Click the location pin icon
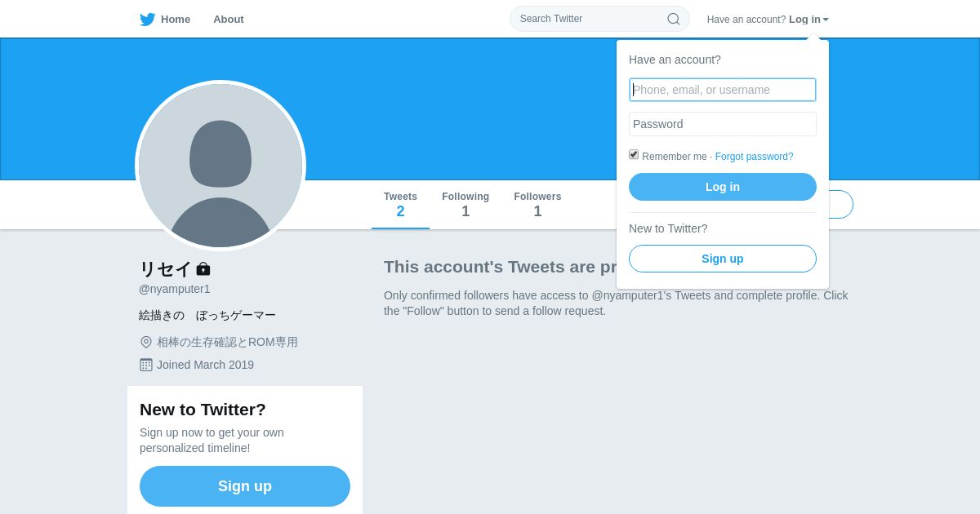This screenshot has height=514, width=980. pyautogui.click(x=146, y=343)
